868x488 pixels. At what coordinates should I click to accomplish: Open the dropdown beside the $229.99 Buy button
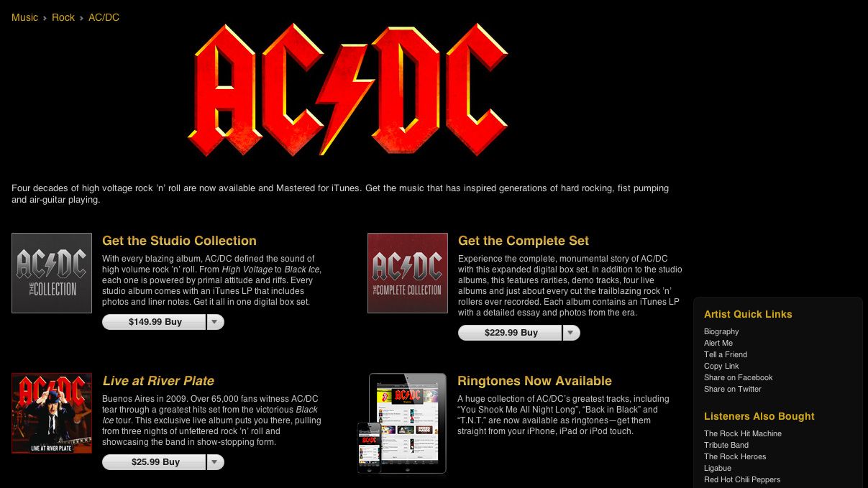(x=570, y=333)
